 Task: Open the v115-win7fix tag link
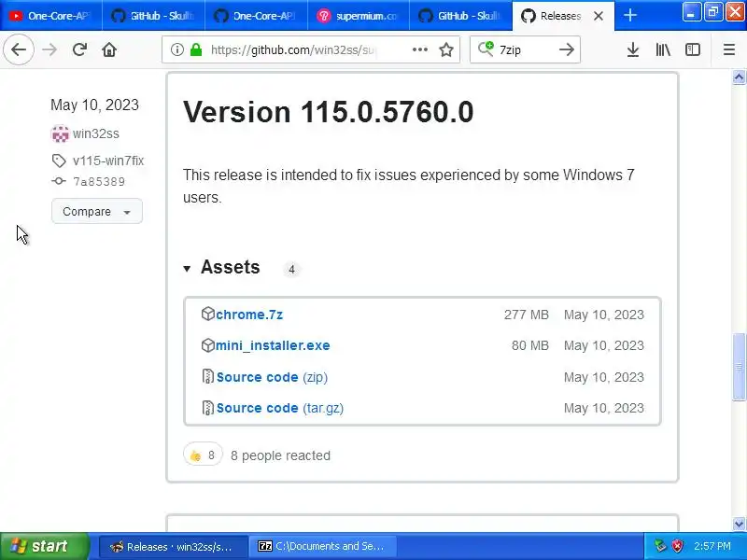pos(108,161)
